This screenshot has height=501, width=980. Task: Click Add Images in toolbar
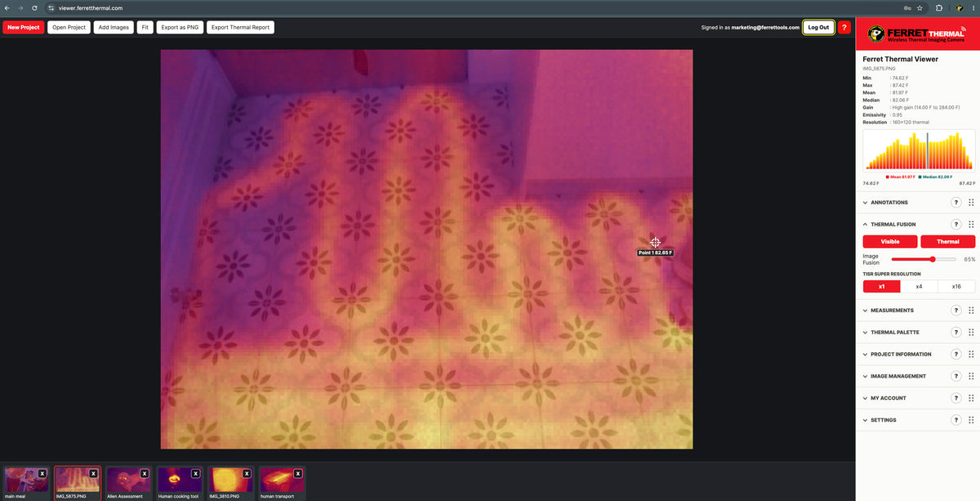[114, 27]
